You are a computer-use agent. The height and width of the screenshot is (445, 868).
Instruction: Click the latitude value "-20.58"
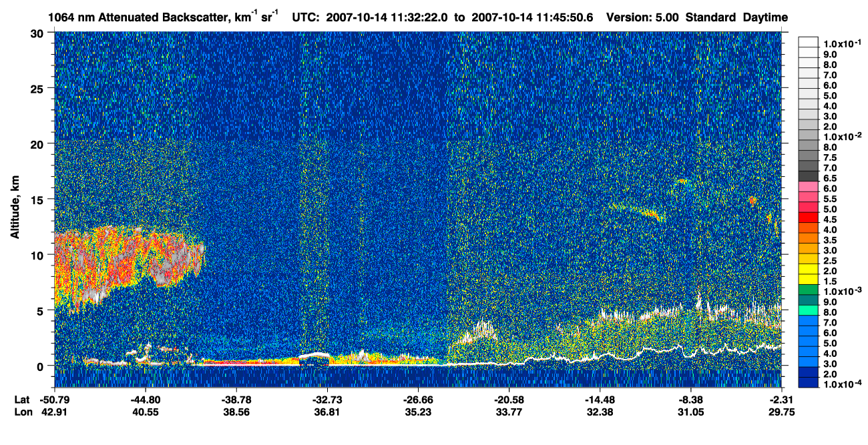tap(509, 399)
